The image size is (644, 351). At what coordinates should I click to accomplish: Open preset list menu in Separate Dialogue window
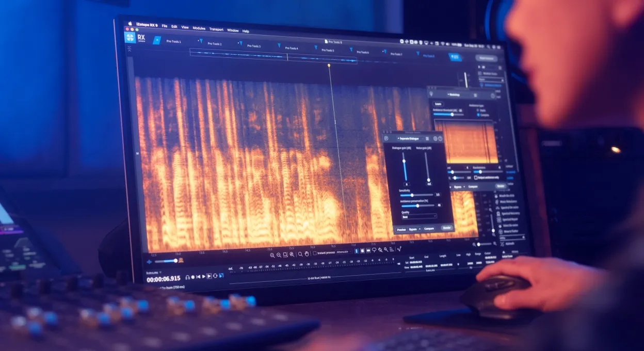coord(427,138)
